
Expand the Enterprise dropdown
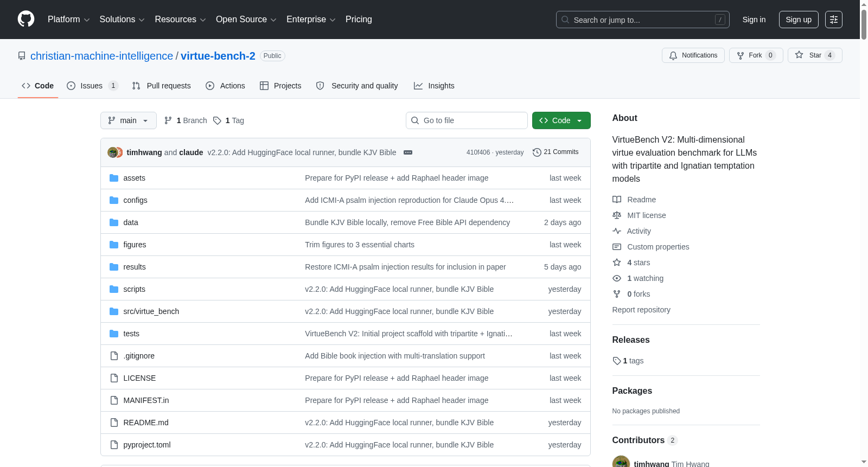pyautogui.click(x=311, y=20)
